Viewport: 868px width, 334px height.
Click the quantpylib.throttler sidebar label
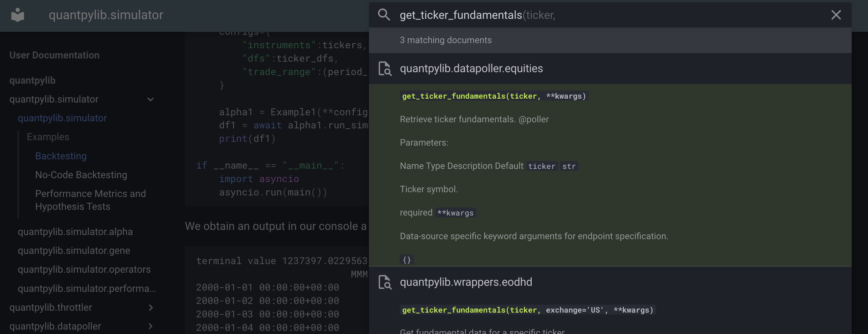[x=50, y=308]
